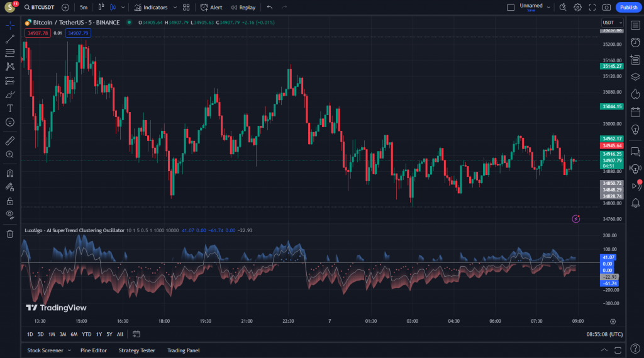Open the forecasting and measurement tools
This screenshot has height=358, width=644.
tap(10, 81)
